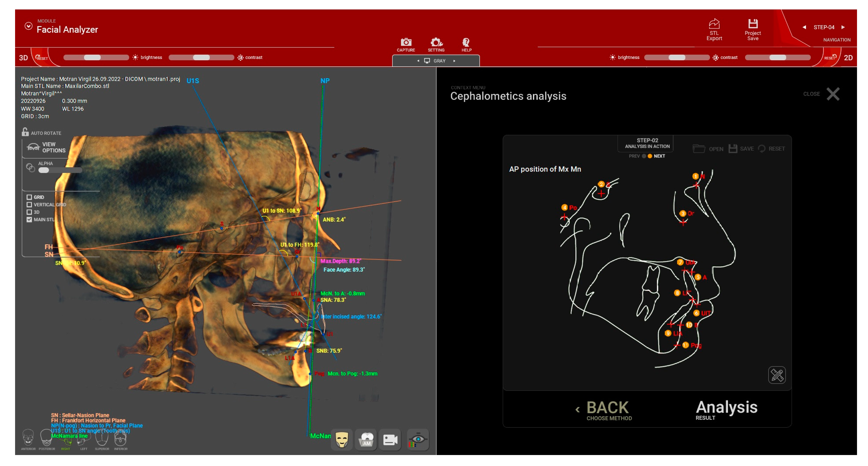Click the video camera icon

(x=390, y=439)
